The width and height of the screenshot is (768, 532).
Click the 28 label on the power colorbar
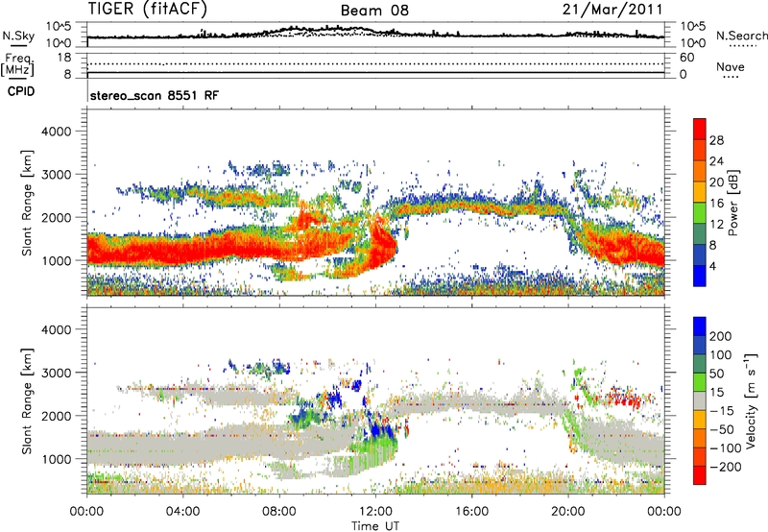716,140
